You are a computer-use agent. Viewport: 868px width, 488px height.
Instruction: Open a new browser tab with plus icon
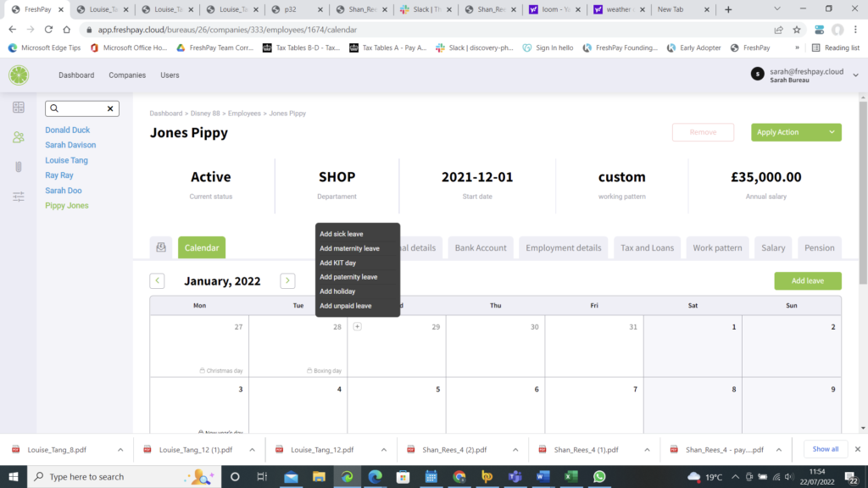coord(728,9)
